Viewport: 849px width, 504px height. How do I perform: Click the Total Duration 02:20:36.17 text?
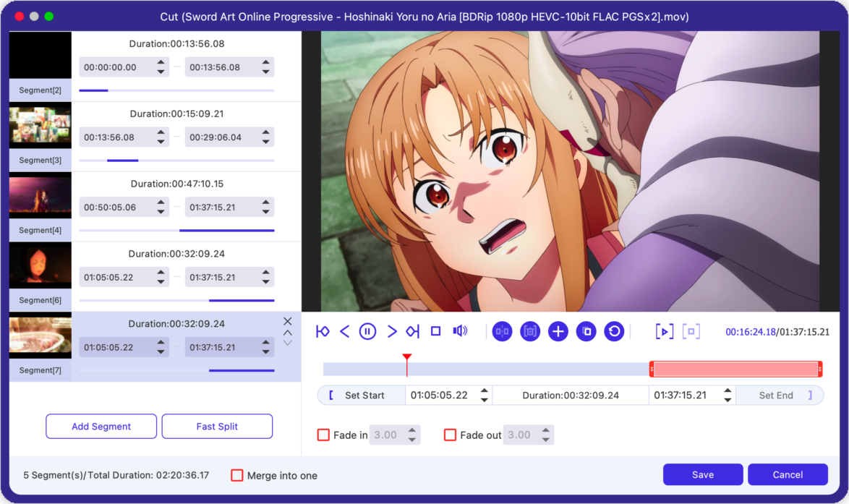click(148, 475)
